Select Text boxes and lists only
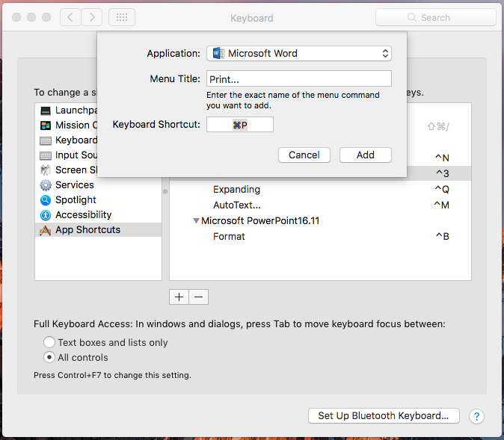The image size is (504, 440). tap(49, 342)
